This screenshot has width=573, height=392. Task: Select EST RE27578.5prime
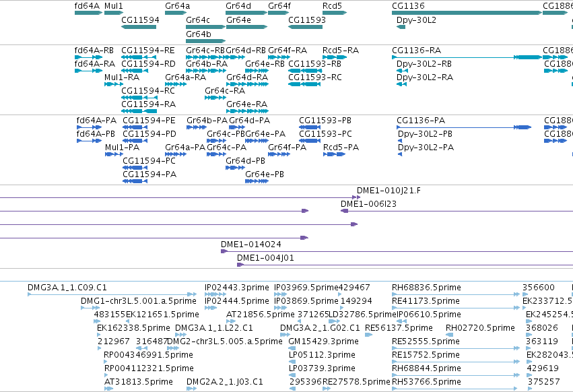pyautogui.click(x=356, y=382)
